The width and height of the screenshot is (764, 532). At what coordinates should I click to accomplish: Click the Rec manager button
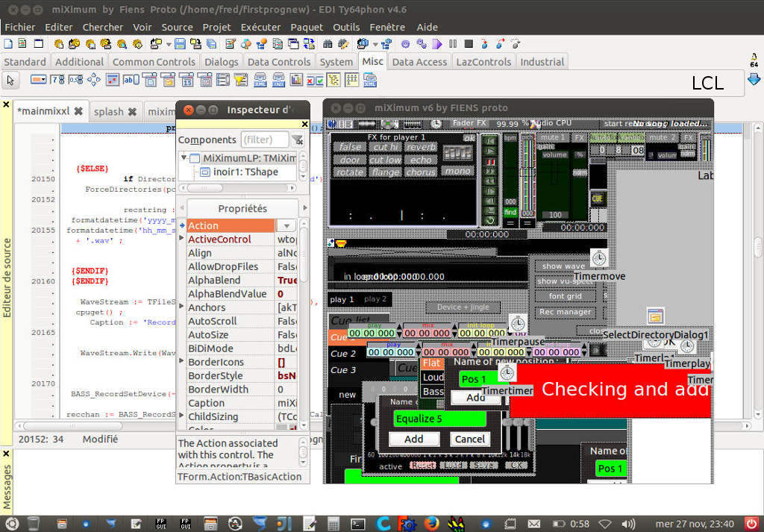566,312
